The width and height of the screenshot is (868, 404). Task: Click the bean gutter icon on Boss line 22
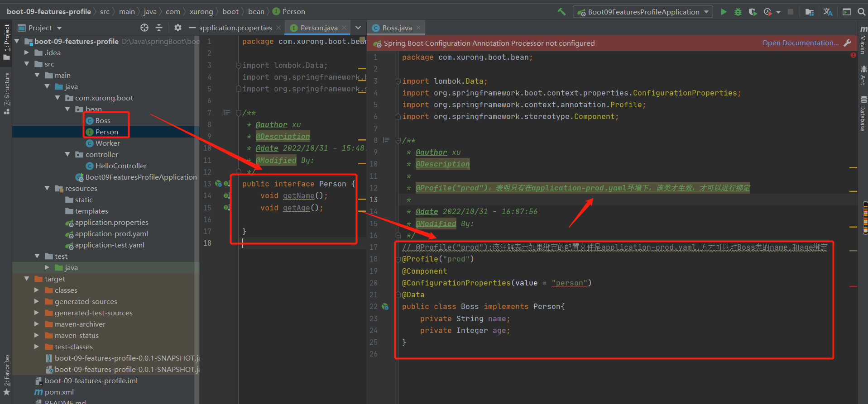click(385, 307)
